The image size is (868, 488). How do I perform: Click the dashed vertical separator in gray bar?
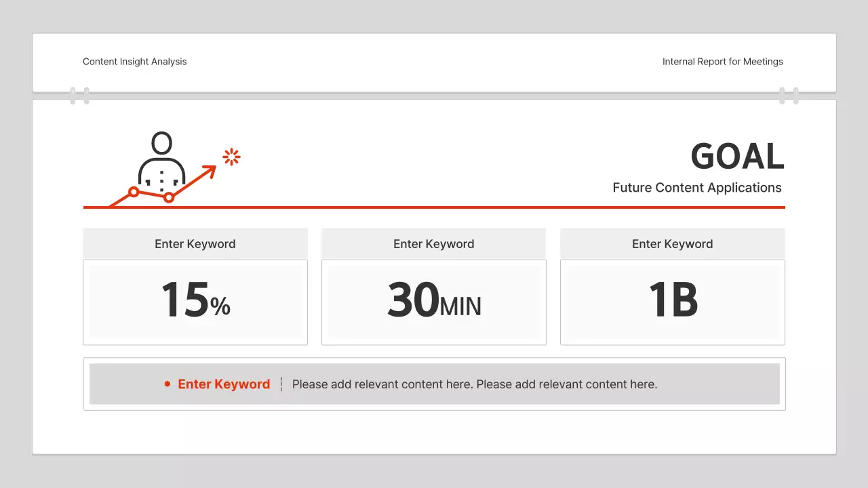281,384
